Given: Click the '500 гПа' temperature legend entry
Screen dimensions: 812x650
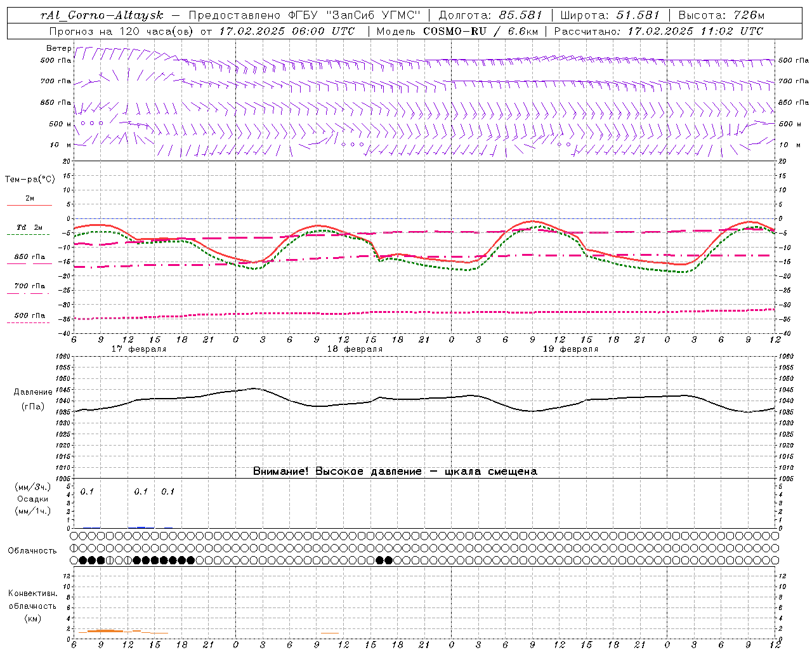Looking at the screenshot, I should (x=30, y=315).
